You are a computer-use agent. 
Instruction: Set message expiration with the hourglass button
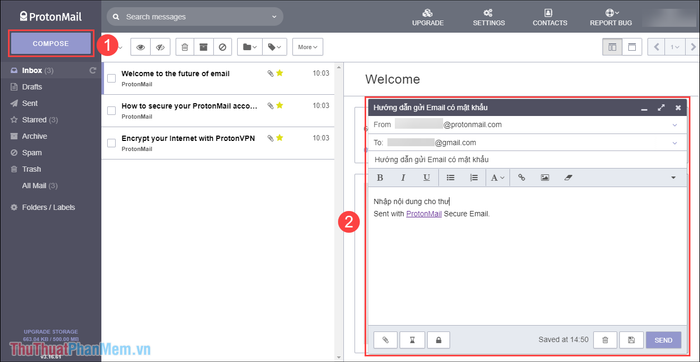(412, 340)
